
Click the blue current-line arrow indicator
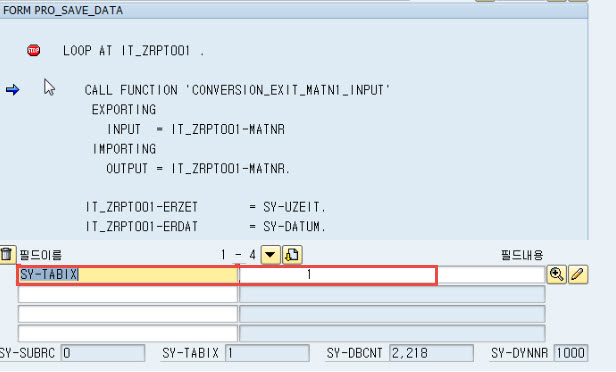13,90
